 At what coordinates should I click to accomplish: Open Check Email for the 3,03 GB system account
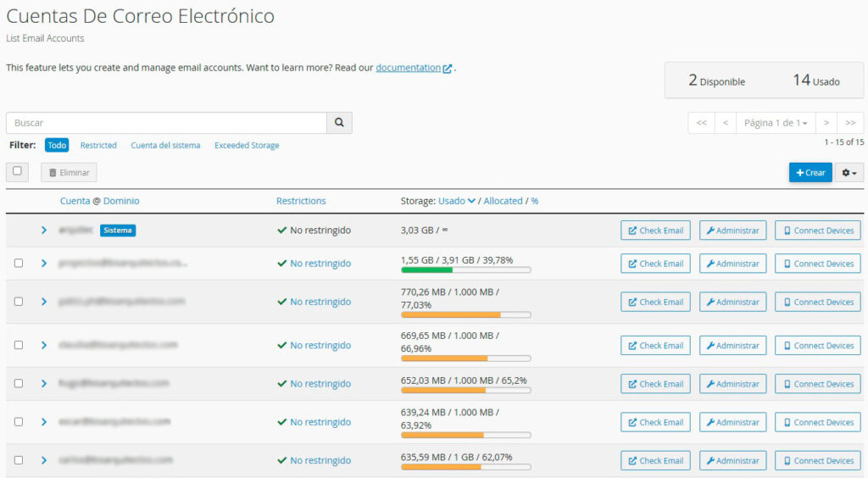(x=655, y=231)
